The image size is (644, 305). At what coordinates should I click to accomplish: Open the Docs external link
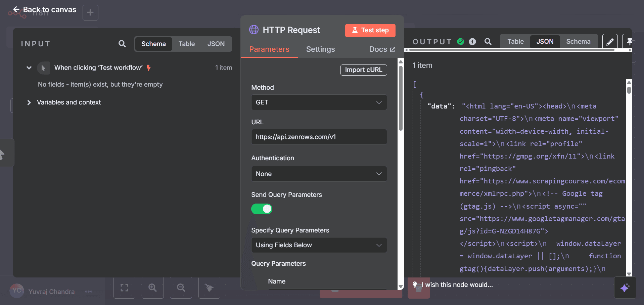click(x=382, y=49)
